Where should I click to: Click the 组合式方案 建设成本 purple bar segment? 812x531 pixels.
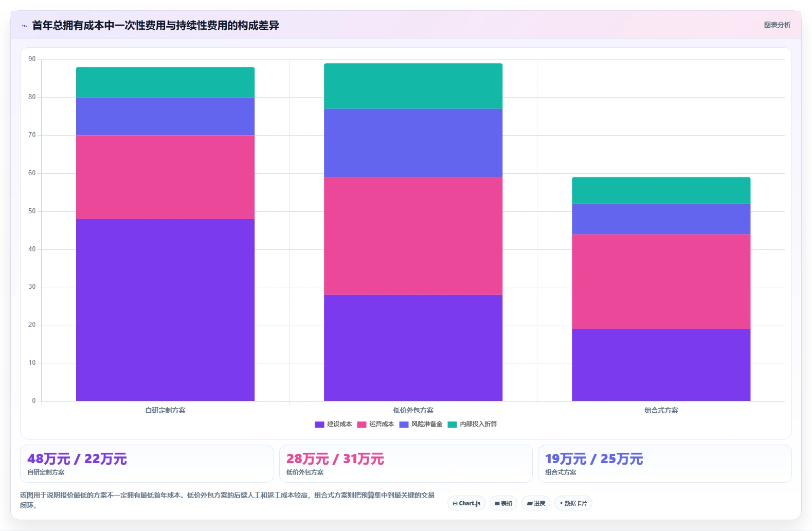click(661, 365)
